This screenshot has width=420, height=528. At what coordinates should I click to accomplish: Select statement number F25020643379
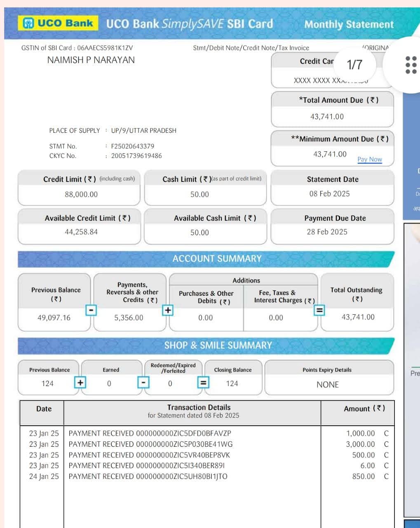[x=133, y=146]
